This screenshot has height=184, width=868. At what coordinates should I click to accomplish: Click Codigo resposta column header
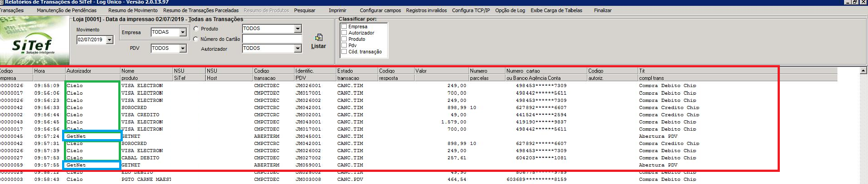coord(396,74)
